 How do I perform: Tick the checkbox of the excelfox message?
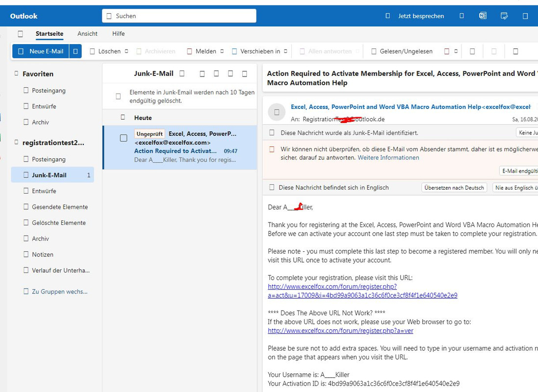[x=124, y=138]
